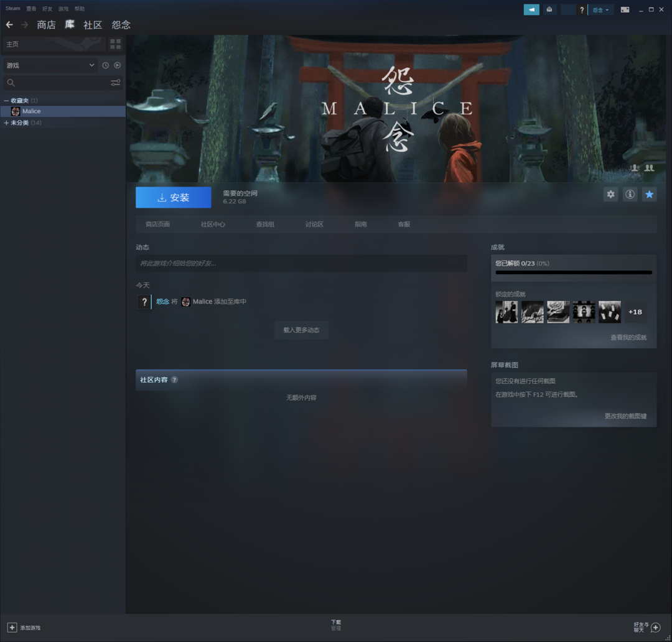Click the announcements megaphone icon
672x642 pixels.
[x=531, y=10]
